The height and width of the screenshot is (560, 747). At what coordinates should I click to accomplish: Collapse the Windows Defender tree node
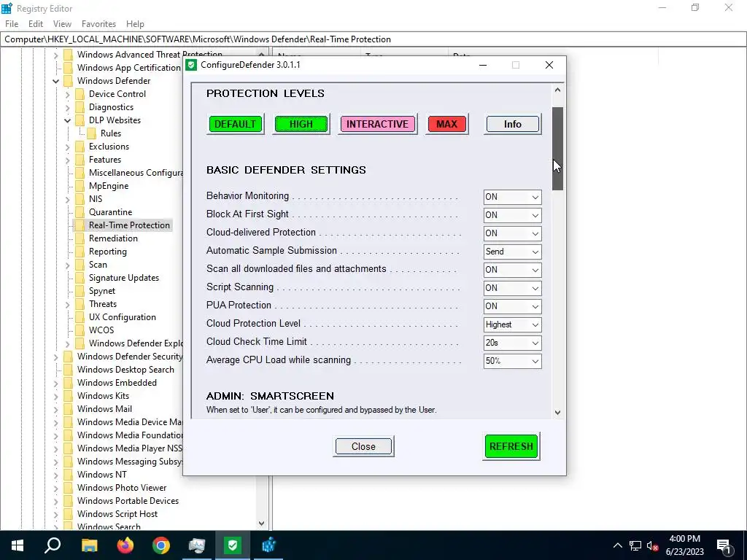coord(55,81)
